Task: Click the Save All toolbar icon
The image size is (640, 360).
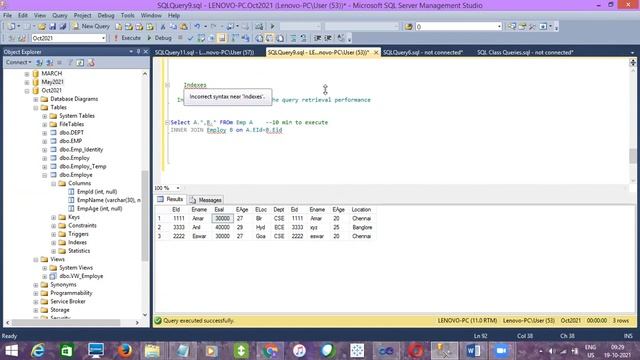Action: 63,27
